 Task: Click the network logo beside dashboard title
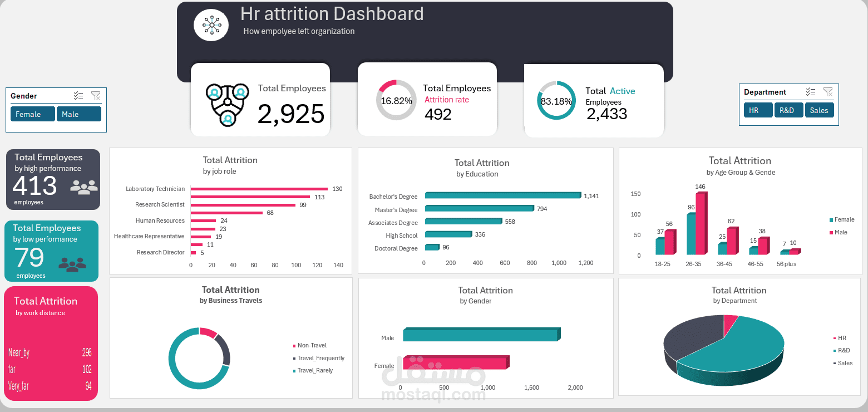(x=211, y=24)
